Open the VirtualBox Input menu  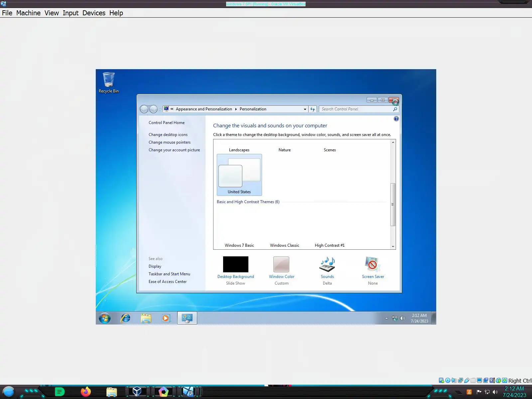[70, 13]
